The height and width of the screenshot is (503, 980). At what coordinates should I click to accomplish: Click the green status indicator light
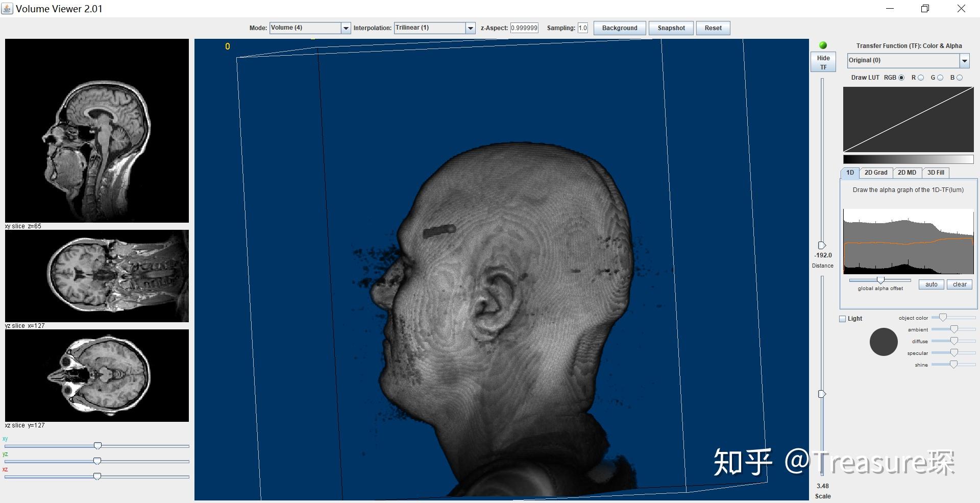(823, 45)
